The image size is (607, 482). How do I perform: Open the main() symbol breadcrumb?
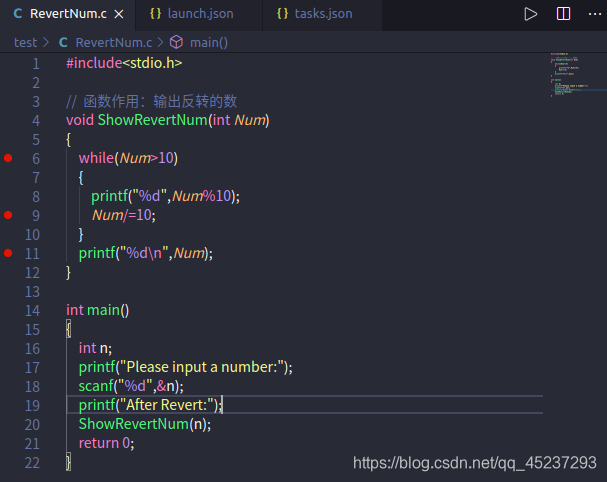tap(209, 43)
